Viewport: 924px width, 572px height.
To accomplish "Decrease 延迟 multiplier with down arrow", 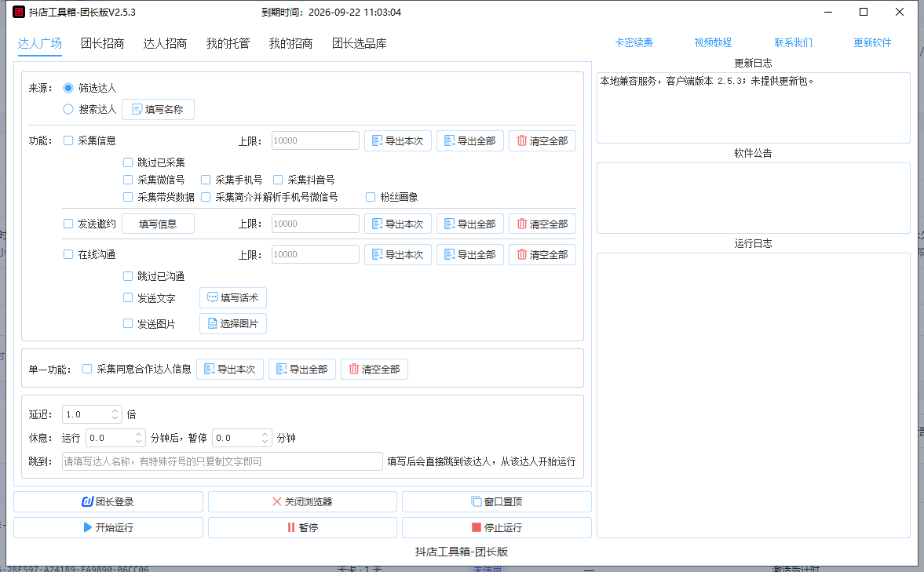I will coord(115,417).
